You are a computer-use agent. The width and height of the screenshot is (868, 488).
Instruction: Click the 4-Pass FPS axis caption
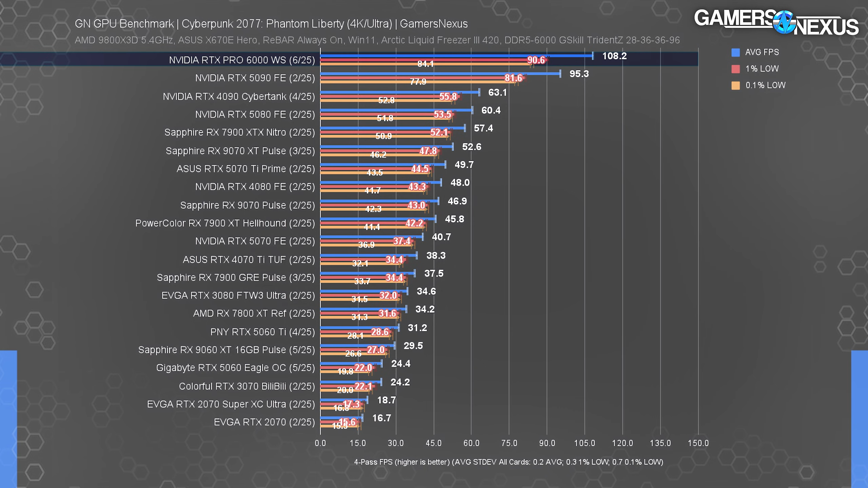509,462
